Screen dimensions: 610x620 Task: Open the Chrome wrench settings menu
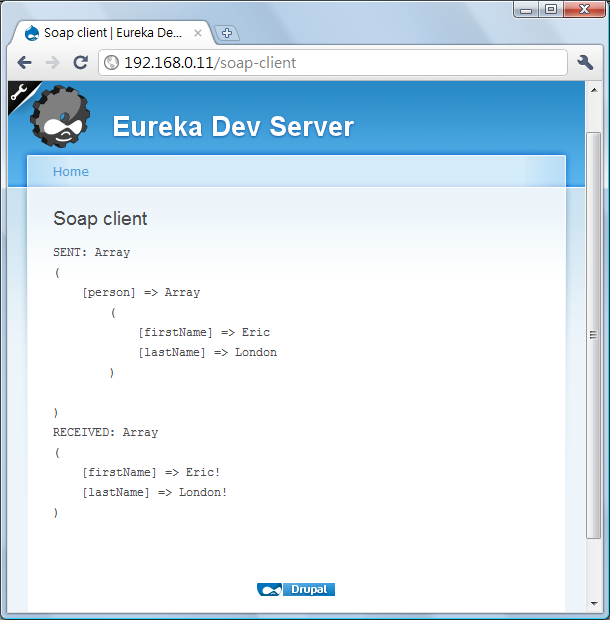[586, 63]
